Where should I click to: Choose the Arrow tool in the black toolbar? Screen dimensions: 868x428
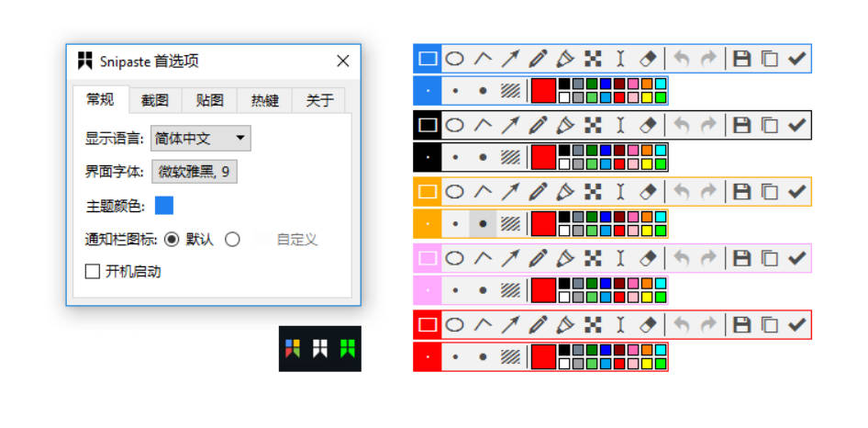510,125
